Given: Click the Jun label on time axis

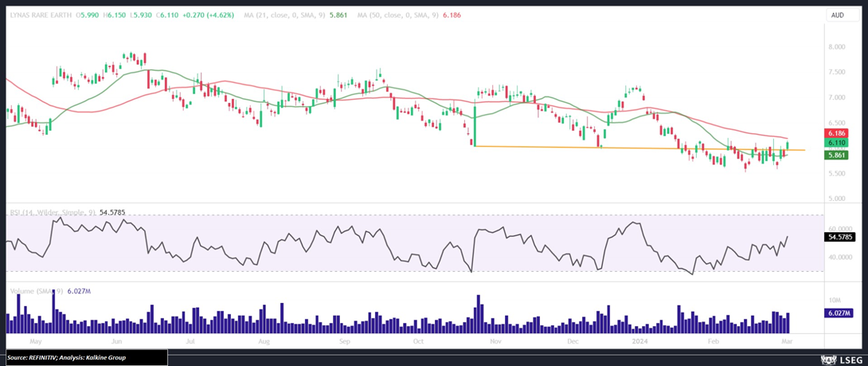Looking at the screenshot, I should pyautogui.click(x=117, y=341).
